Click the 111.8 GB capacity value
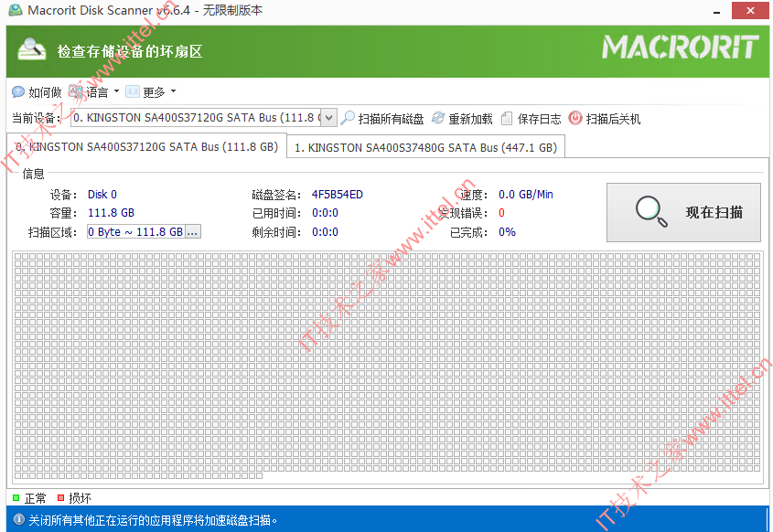This screenshot has height=532, width=773. tap(111, 213)
